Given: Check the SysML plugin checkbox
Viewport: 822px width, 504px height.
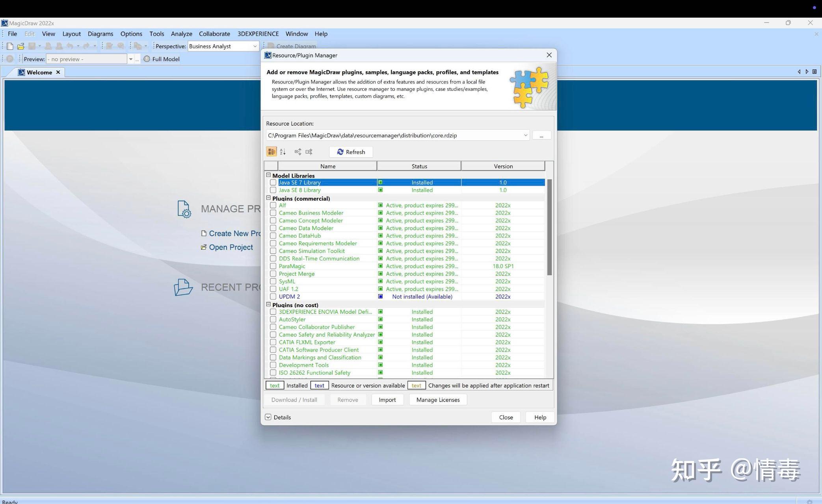Looking at the screenshot, I should coord(273,282).
